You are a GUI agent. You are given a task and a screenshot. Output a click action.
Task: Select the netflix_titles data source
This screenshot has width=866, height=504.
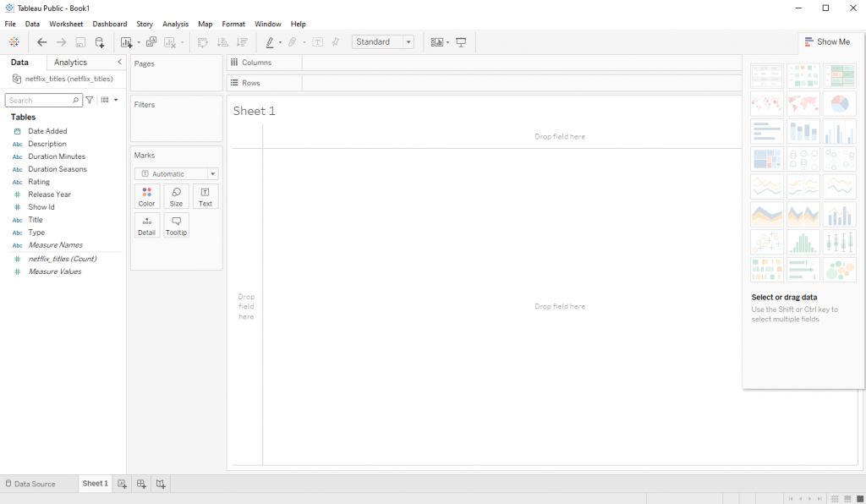[63, 79]
